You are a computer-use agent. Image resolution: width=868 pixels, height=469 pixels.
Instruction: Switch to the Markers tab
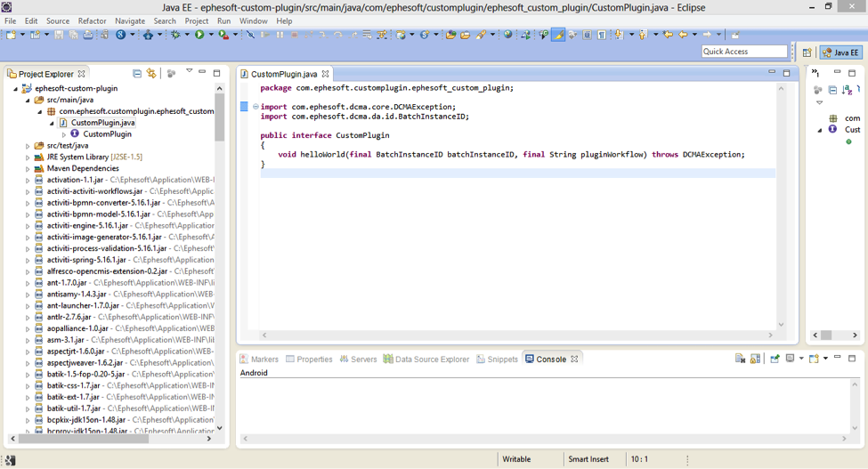[x=259, y=359]
